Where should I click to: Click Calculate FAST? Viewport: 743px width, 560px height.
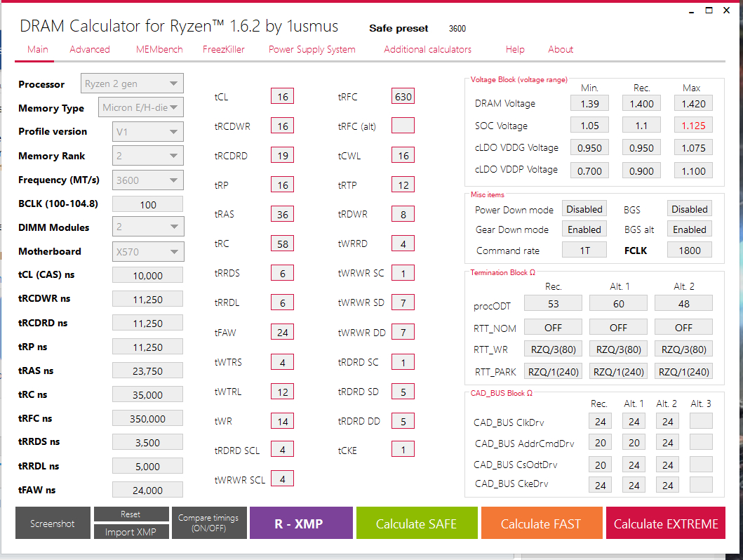click(542, 523)
